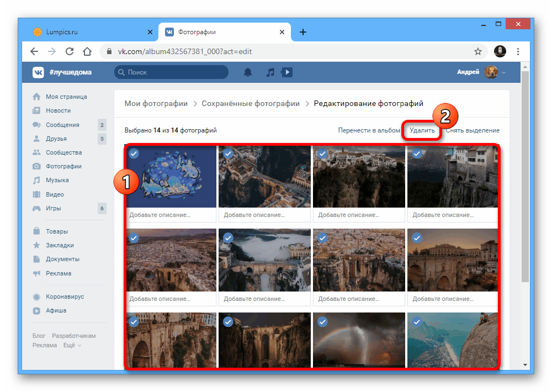
Task: Open the dark night bridge photo thumbnail
Action: point(264,340)
